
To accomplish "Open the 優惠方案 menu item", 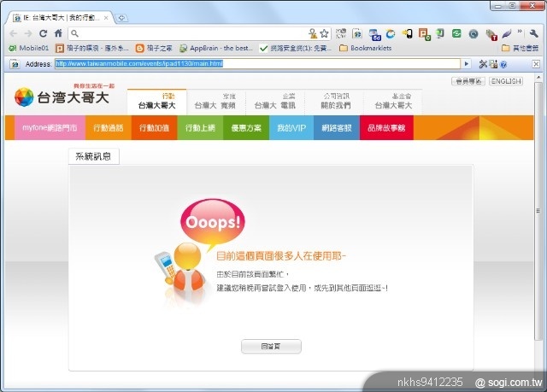I will point(246,128).
